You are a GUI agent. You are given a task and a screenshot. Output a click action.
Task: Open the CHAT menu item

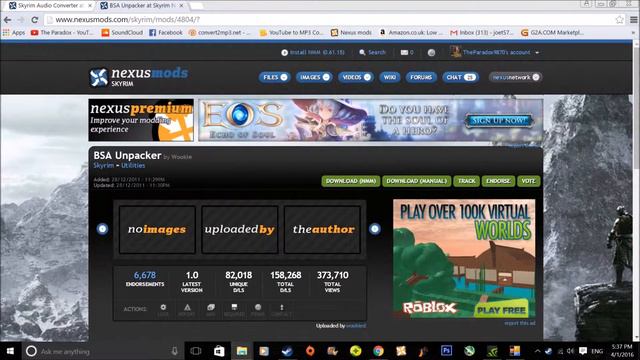coord(460,77)
